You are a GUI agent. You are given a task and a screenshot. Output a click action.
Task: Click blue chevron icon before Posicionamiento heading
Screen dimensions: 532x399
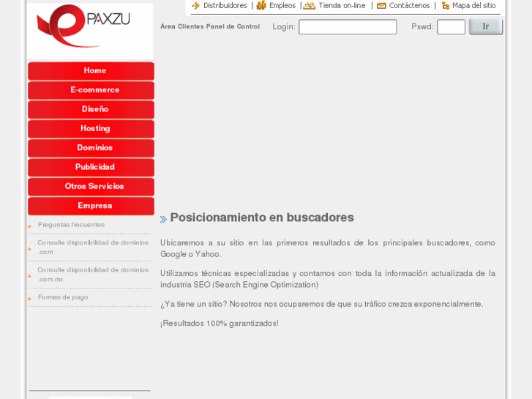pos(163,220)
